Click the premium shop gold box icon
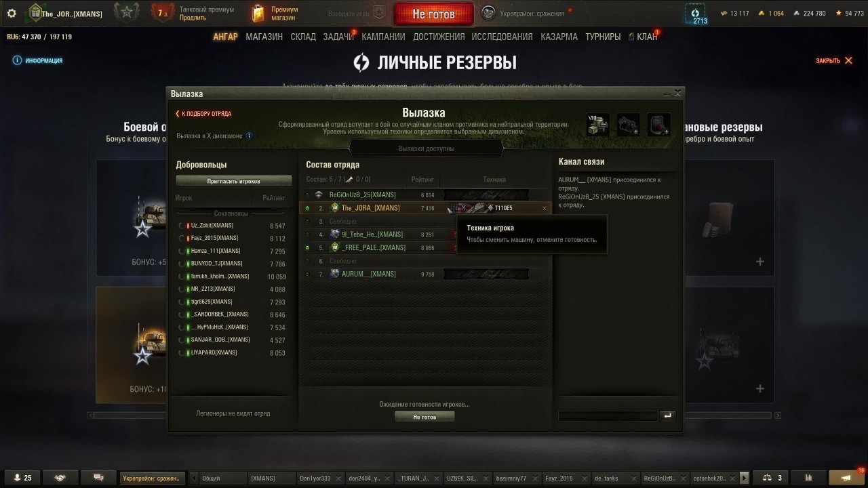Viewport: 868px width, 488px height. click(258, 13)
